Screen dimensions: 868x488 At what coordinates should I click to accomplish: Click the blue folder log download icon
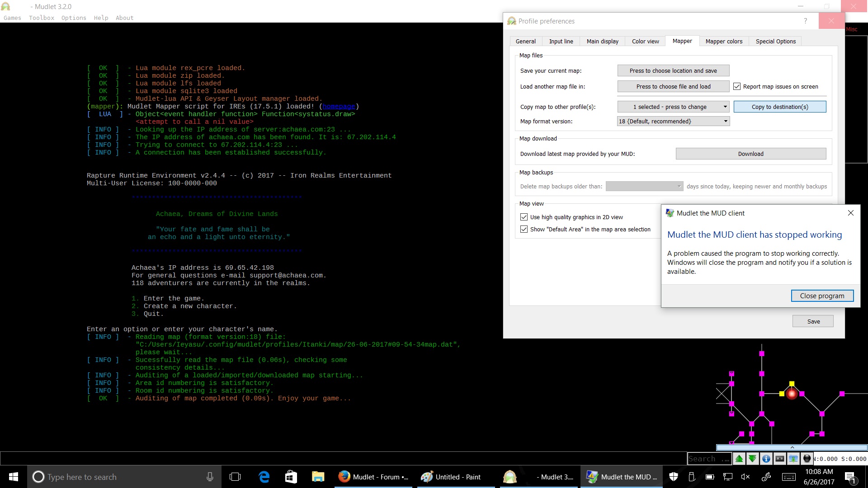(793, 459)
